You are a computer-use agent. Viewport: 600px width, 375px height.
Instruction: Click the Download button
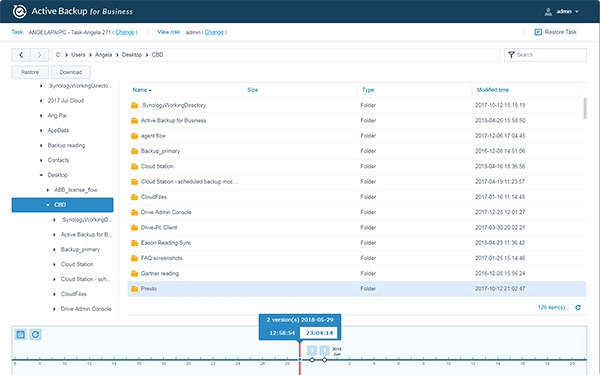(x=70, y=72)
